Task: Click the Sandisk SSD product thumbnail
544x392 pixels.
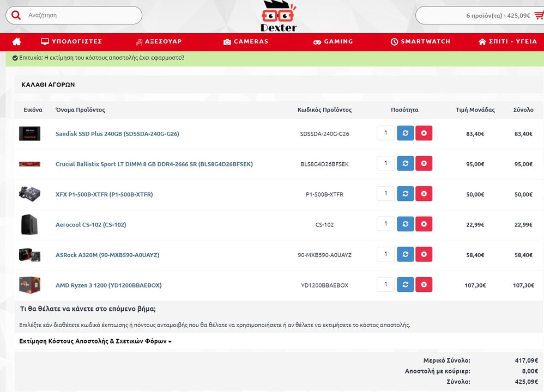Action: (x=29, y=134)
